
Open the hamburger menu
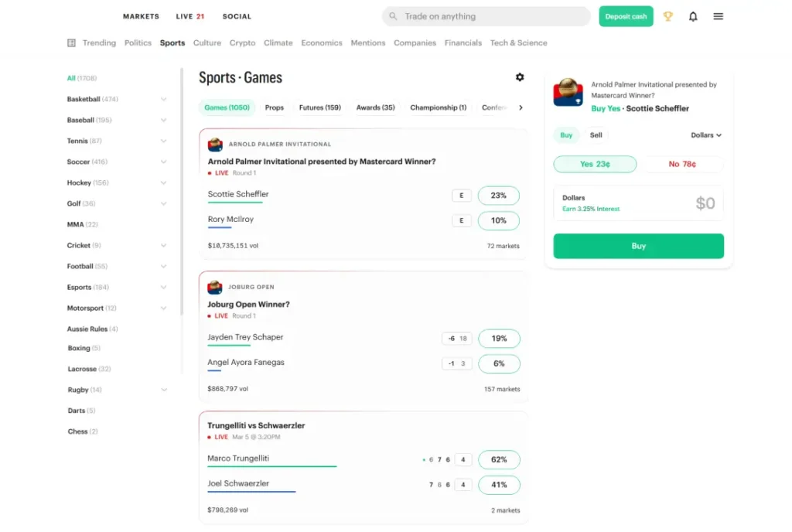pos(718,16)
